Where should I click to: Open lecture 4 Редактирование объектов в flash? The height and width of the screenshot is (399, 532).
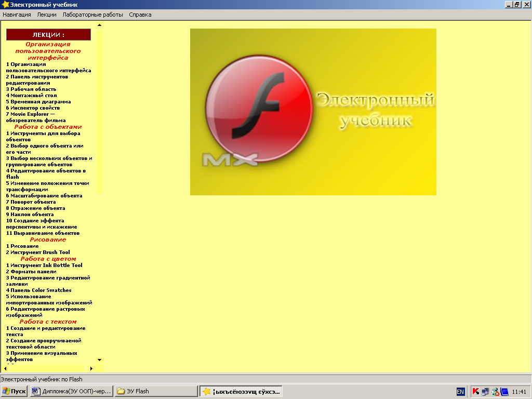tap(46, 174)
